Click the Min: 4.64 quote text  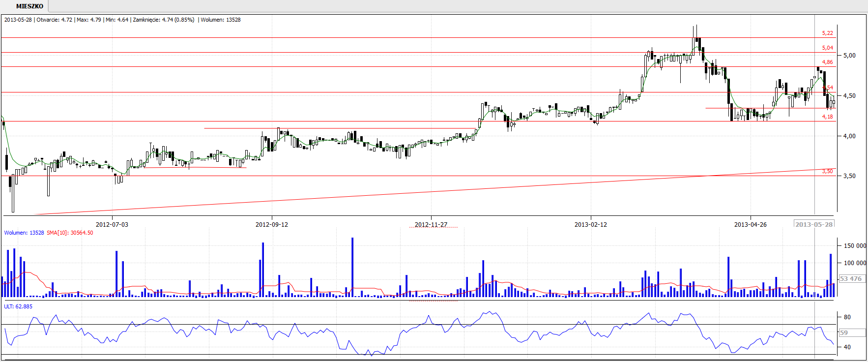click(117, 20)
